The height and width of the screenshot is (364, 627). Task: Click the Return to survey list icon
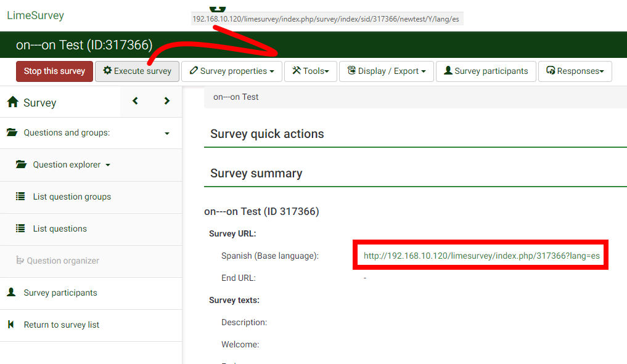tap(11, 325)
